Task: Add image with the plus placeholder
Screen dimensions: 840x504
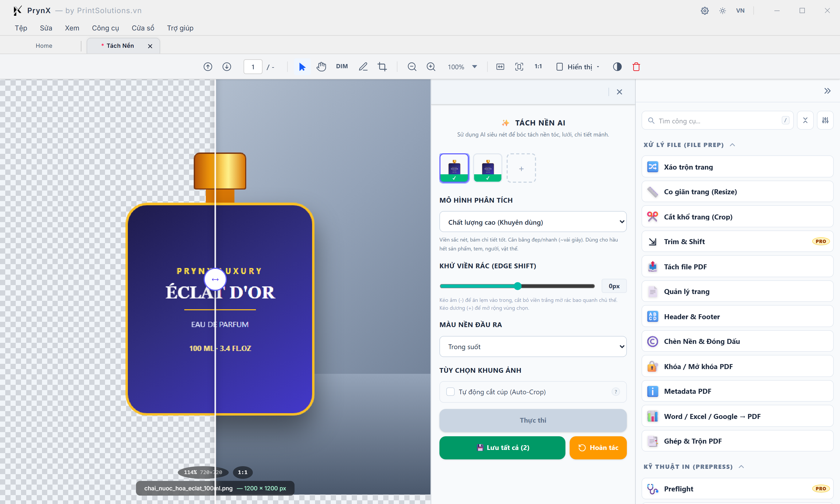Action: [521, 168]
